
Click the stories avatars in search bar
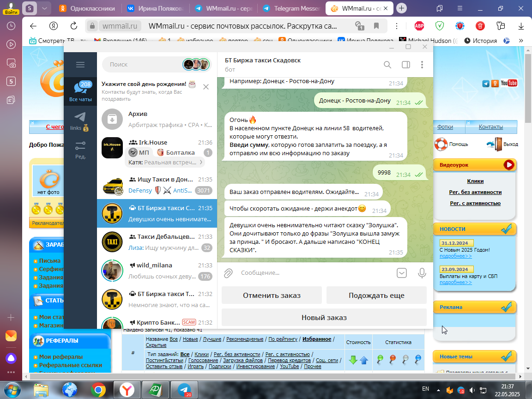[x=196, y=64]
